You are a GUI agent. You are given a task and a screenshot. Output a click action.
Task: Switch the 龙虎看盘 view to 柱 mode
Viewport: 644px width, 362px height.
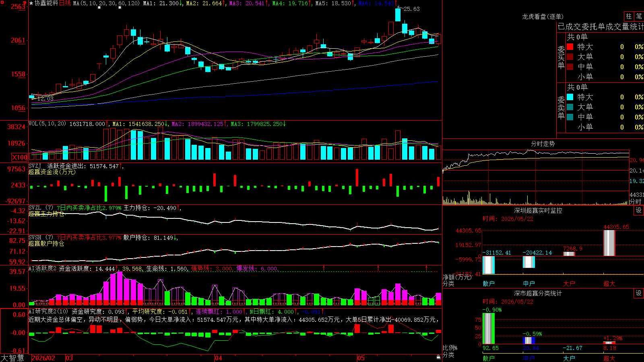click(x=629, y=16)
